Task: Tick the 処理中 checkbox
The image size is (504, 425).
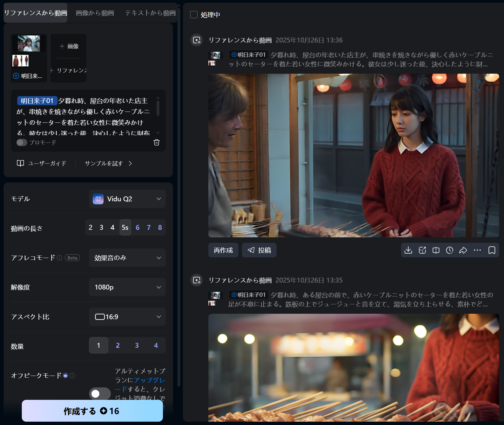Action: pos(194,15)
